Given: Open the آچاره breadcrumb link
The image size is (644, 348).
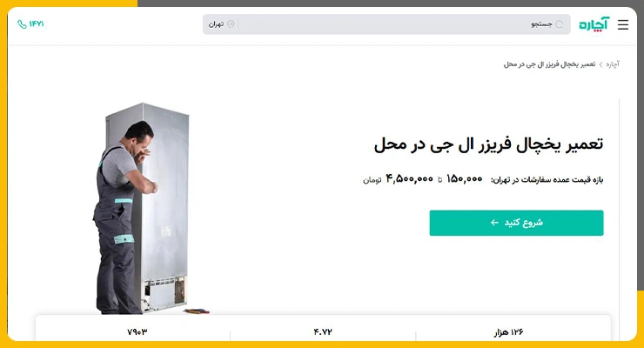Looking at the screenshot, I should pos(613,64).
